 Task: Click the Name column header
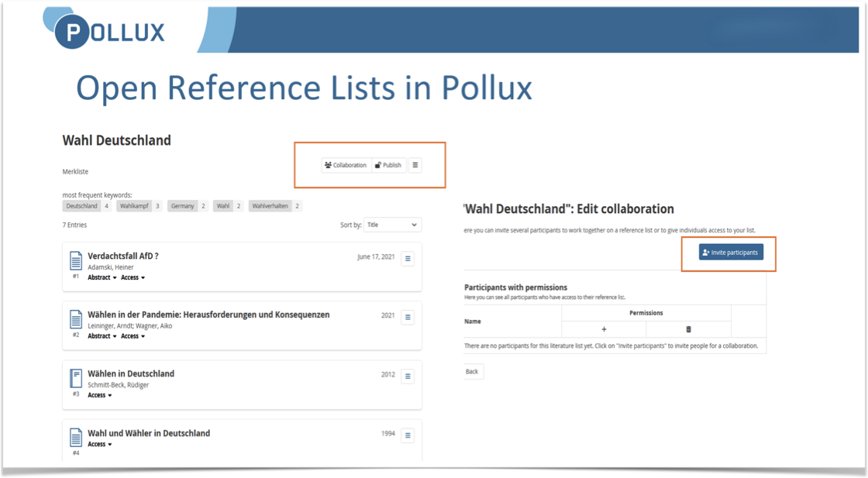(473, 322)
